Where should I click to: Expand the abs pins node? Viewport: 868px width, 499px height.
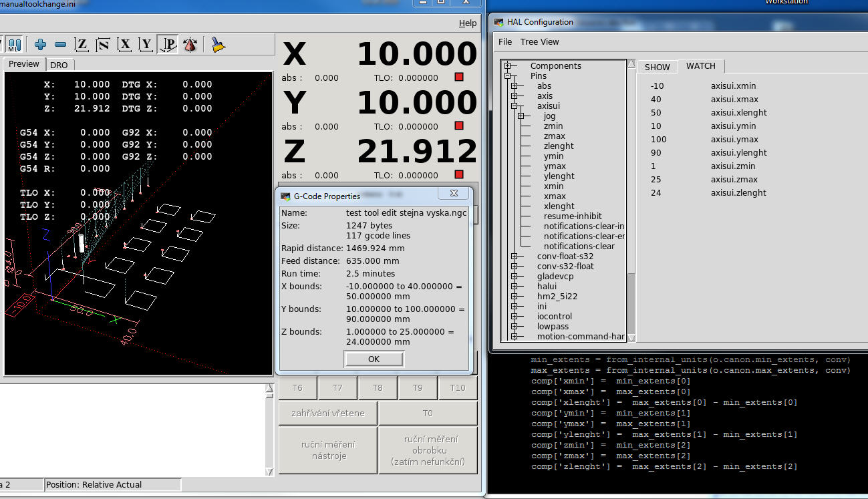[515, 86]
